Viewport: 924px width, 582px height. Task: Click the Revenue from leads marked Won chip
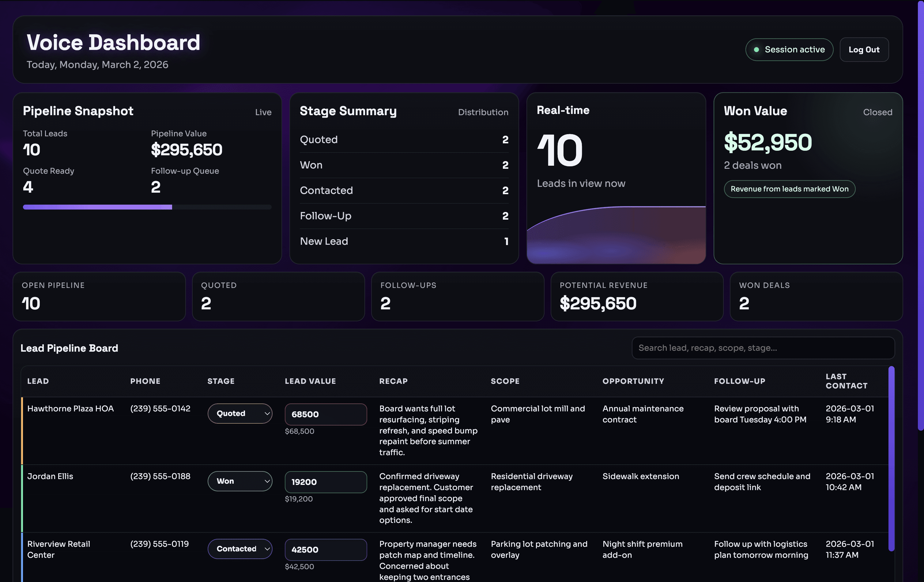coord(789,189)
